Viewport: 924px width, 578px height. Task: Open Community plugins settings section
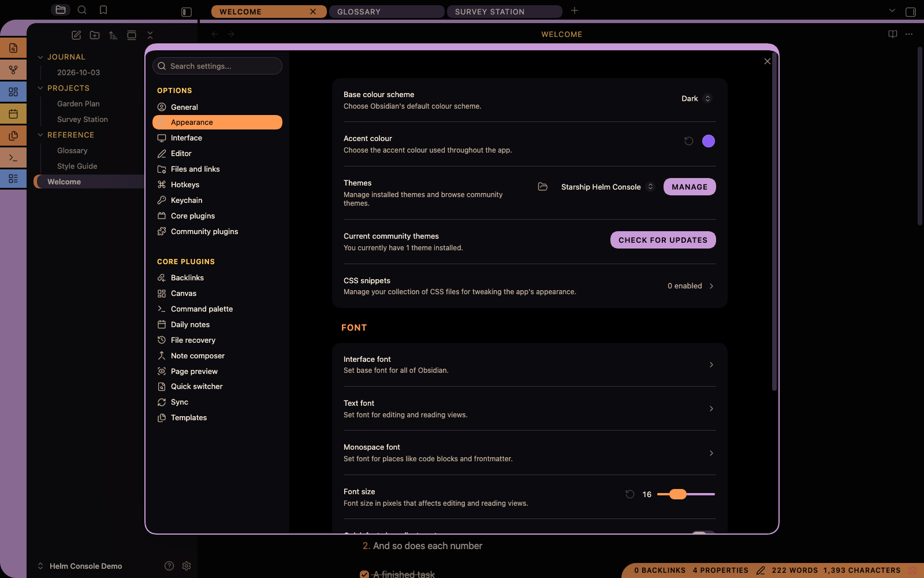point(217,232)
